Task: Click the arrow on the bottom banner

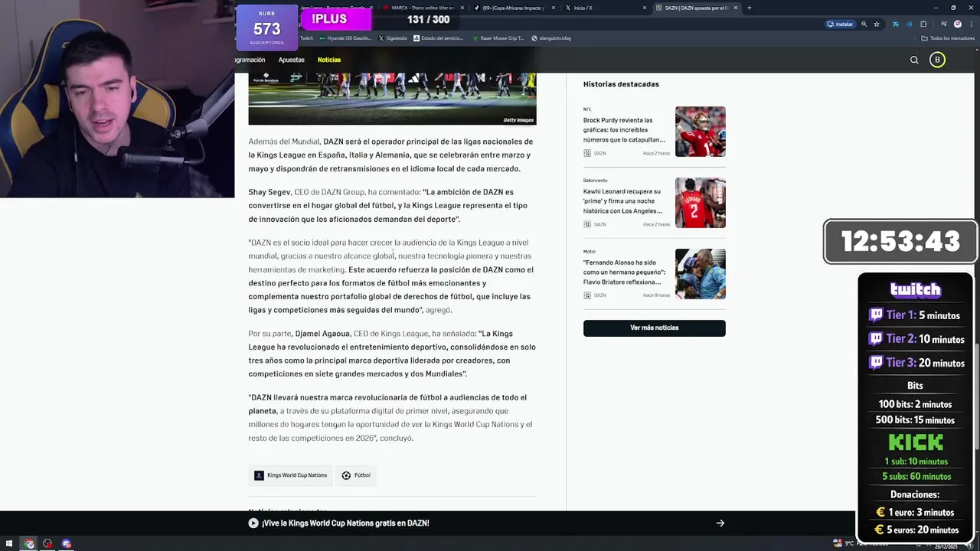Action: (720, 523)
